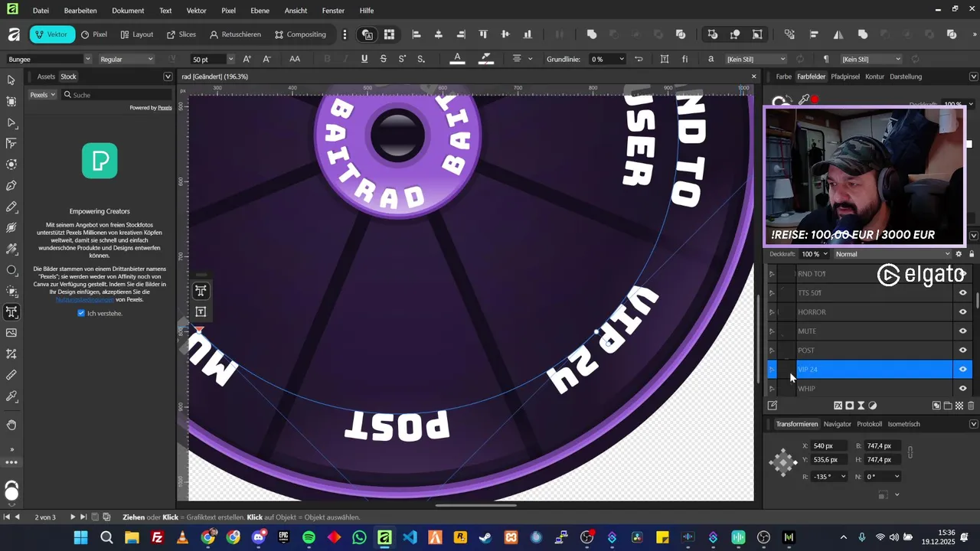The image size is (980, 551).
Task: Add a new group folder icon
Action: point(948,406)
